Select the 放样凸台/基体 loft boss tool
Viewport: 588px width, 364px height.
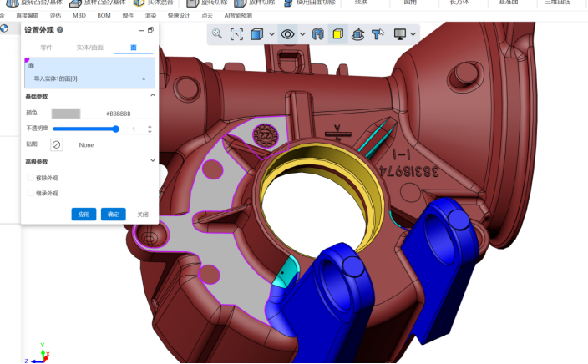click(99, 3)
